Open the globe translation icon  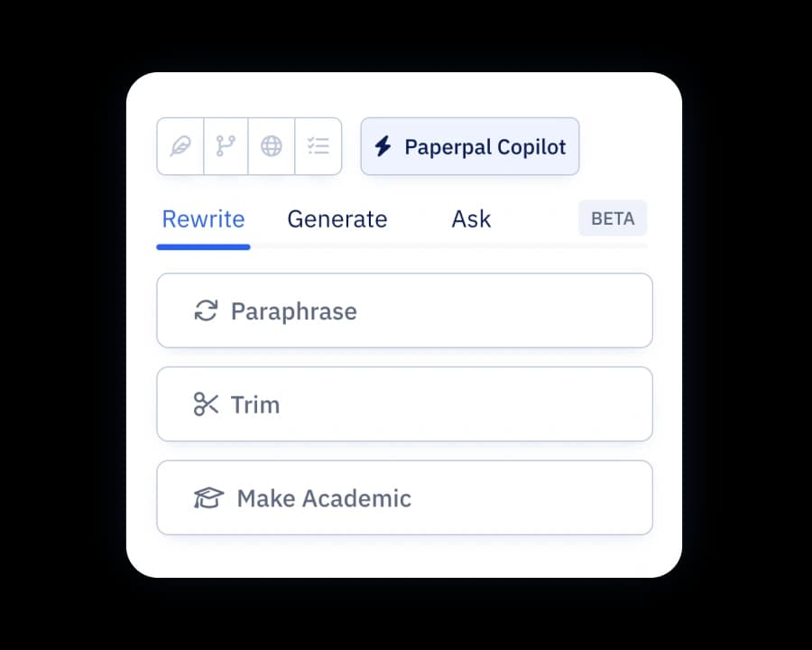(272, 145)
